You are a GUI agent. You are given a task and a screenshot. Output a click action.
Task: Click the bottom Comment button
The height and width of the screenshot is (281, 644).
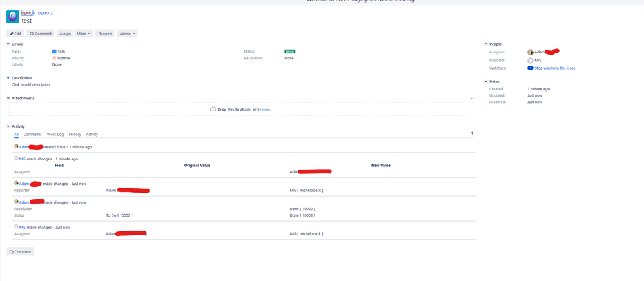pos(20,252)
